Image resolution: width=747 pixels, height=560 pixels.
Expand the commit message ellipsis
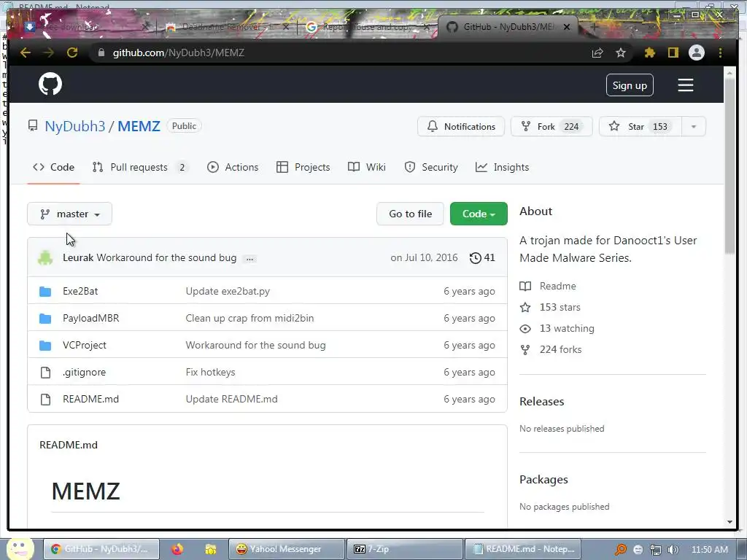(249, 259)
